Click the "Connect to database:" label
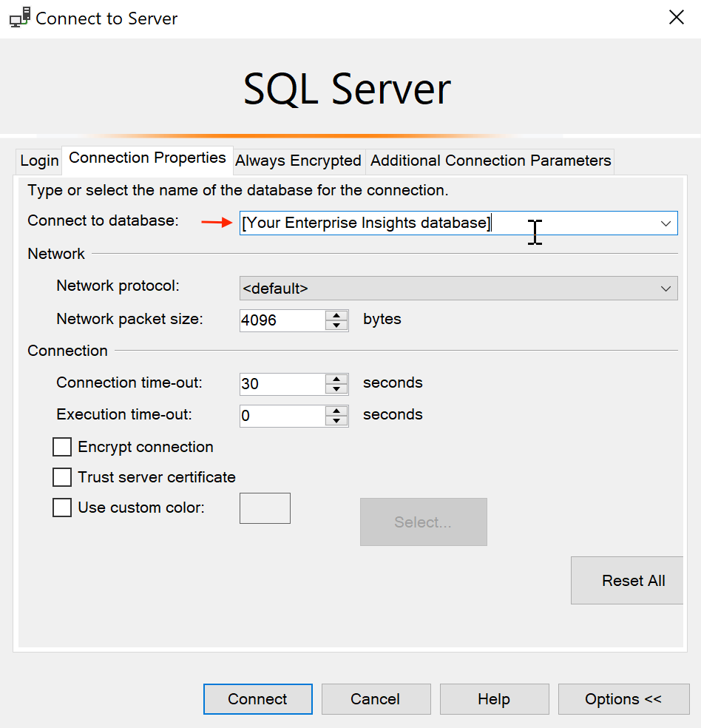Screen dimensions: 701x728 pyautogui.click(x=103, y=220)
